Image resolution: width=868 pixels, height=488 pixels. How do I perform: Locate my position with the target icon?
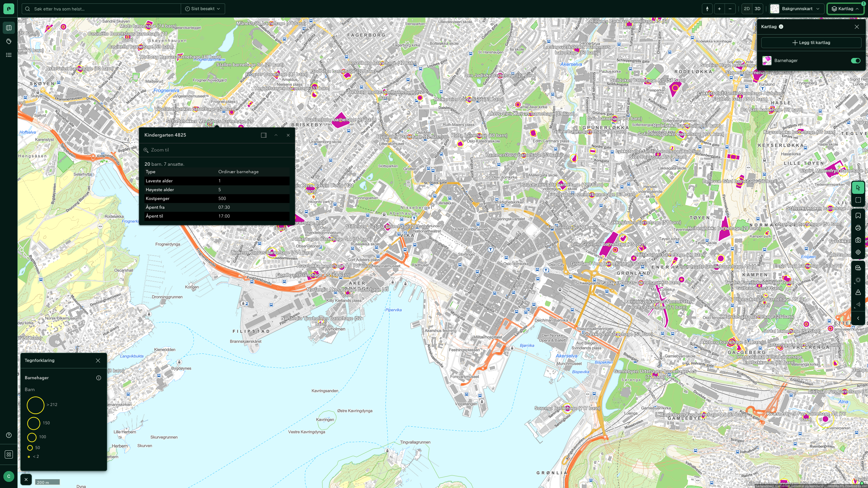[858, 252]
